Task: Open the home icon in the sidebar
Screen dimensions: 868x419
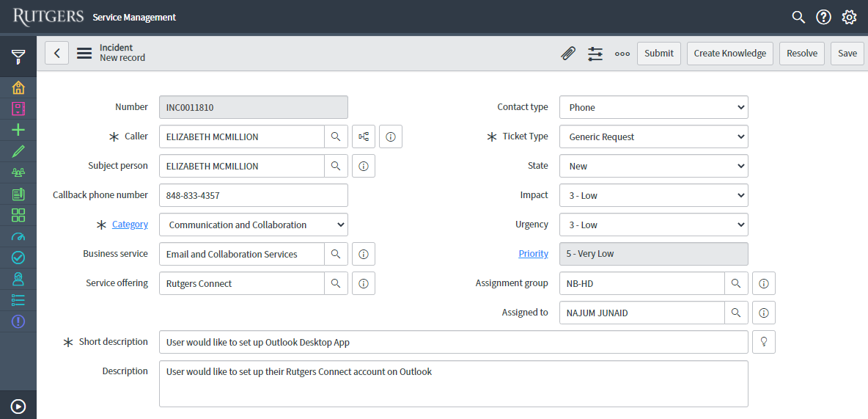Action: tap(18, 88)
